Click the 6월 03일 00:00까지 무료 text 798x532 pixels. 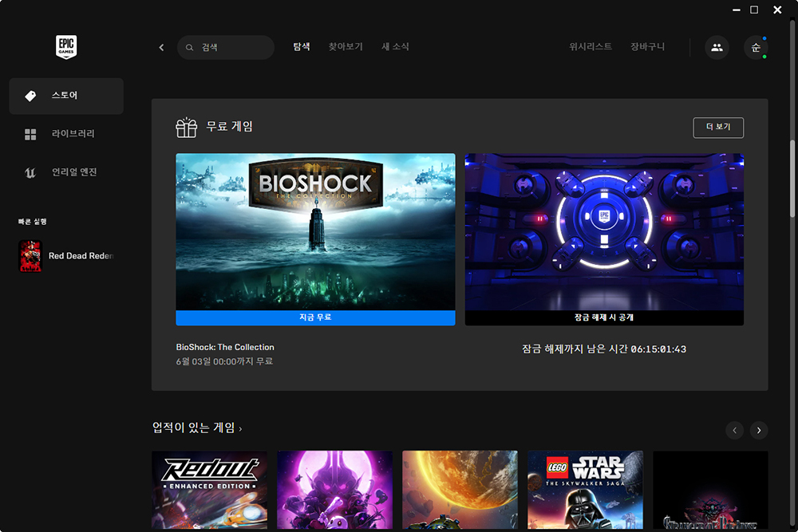pos(224,361)
